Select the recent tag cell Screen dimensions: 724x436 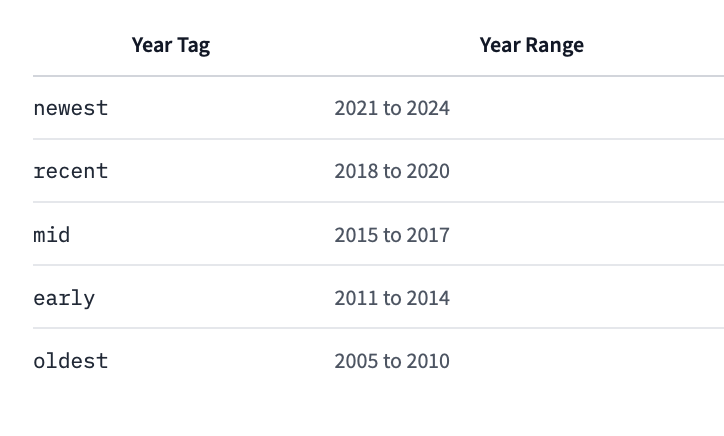pyautogui.click(x=70, y=171)
